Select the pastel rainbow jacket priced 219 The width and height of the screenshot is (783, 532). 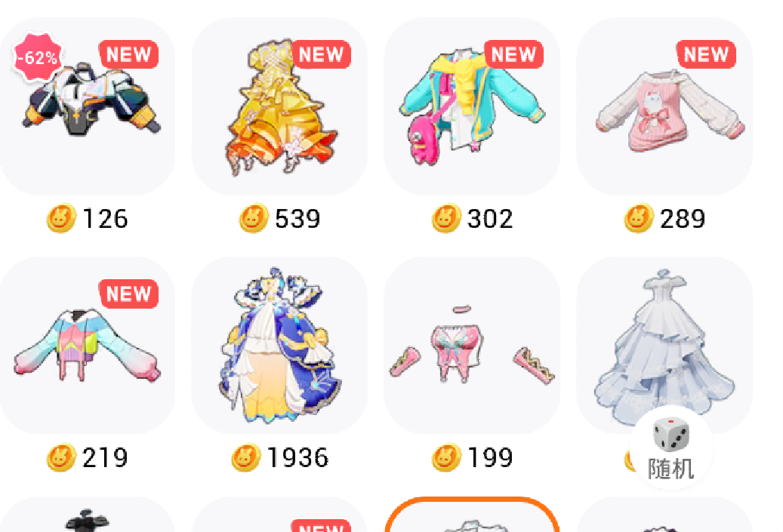(x=88, y=346)
